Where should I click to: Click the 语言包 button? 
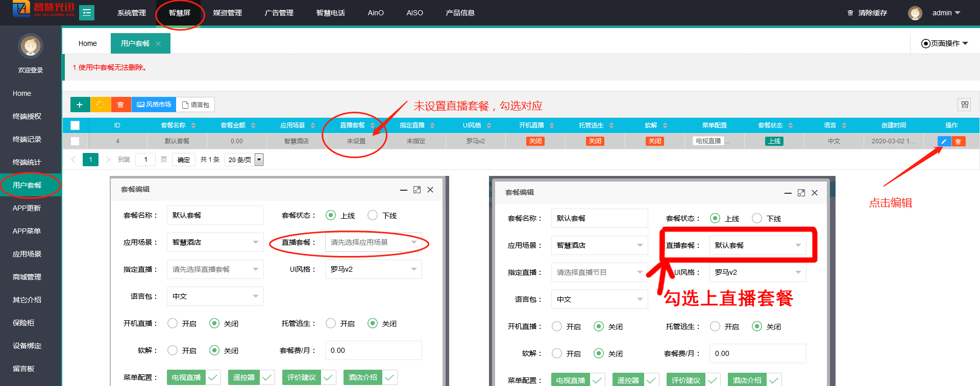point(195,105)
